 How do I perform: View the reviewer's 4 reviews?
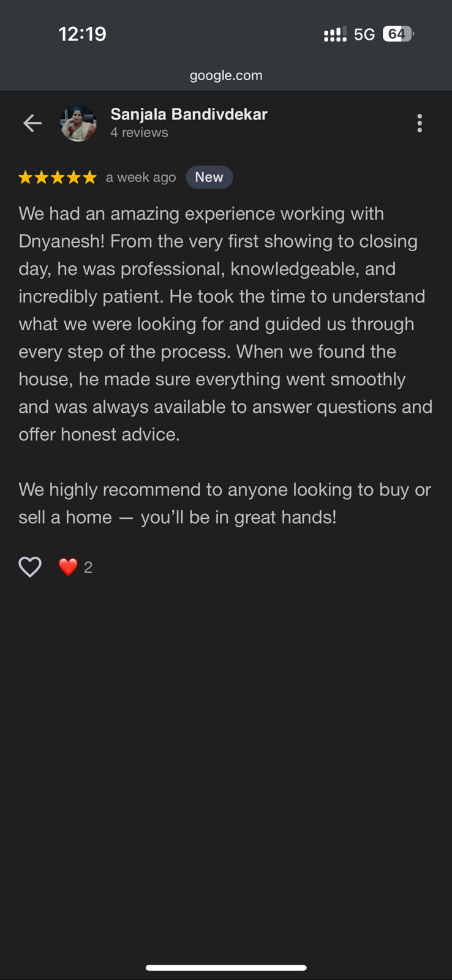(x=139, y=132)
